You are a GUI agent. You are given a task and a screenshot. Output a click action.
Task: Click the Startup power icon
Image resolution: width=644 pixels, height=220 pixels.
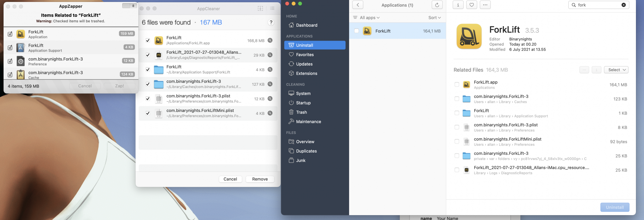(x=291, y=103)
